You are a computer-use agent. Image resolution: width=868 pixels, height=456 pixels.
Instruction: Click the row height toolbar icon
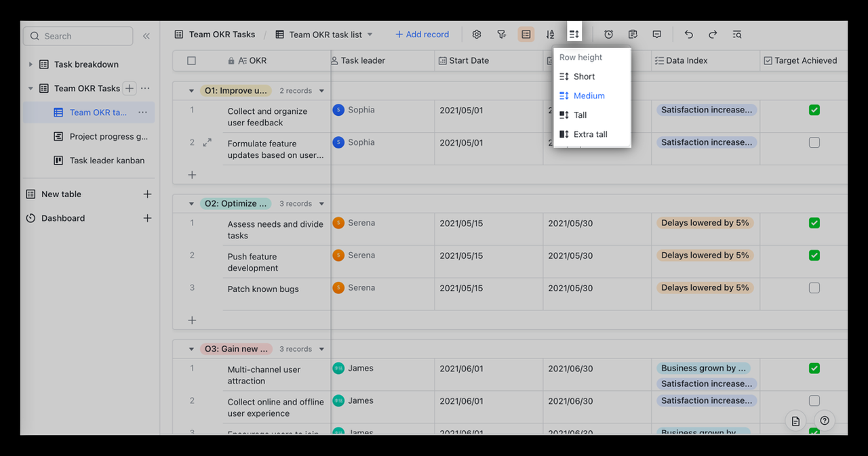(574, 35)
